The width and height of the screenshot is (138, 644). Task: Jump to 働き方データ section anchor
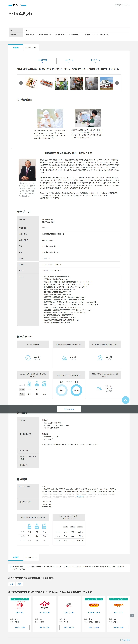pos(95,61)
